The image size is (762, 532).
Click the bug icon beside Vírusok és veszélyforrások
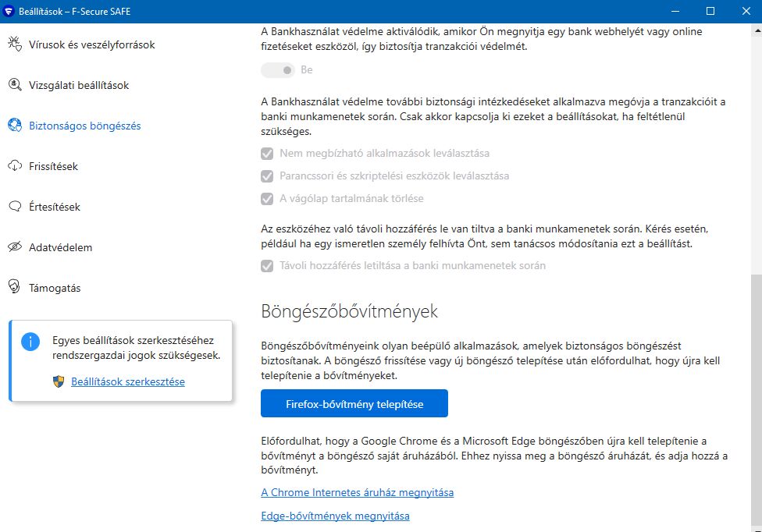coord(15,44)
